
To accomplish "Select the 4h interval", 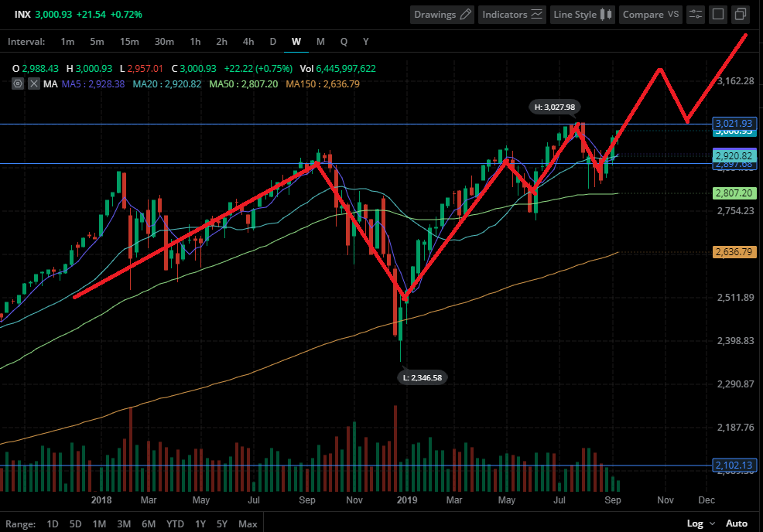I will click(248, 42).
